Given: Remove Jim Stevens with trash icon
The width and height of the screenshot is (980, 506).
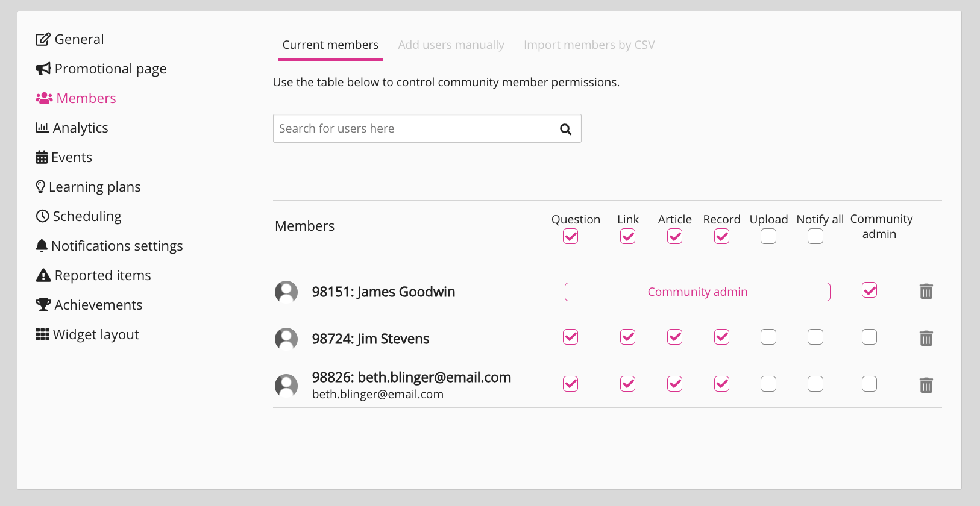Looking at the screenshot, I should tap(926, 339).
